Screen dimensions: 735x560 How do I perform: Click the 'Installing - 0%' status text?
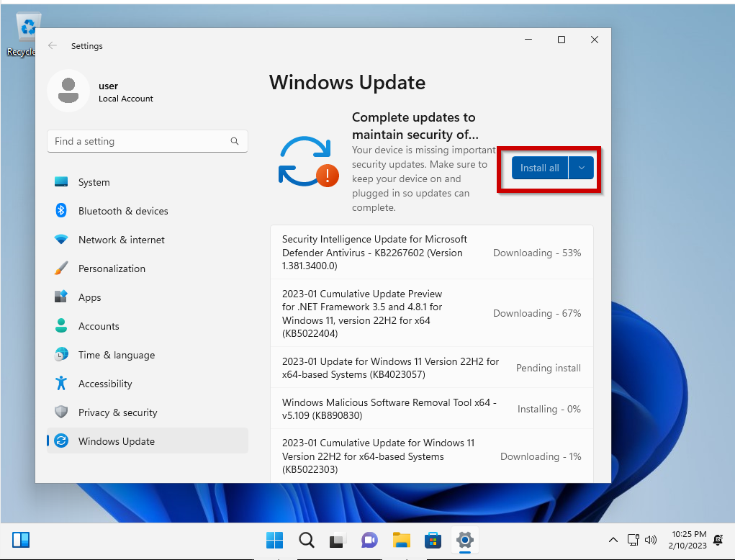[x=549, y=409]
